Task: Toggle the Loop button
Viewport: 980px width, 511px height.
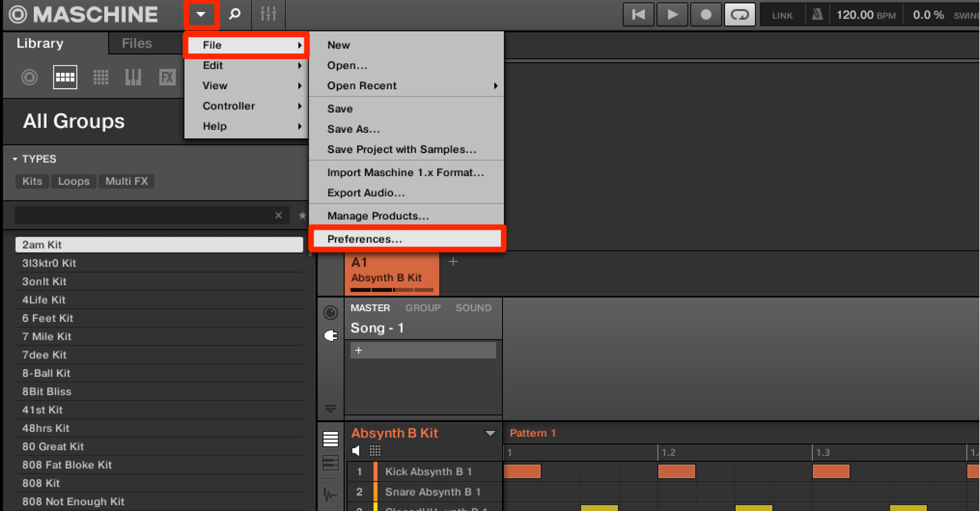Action: [740, 14]
